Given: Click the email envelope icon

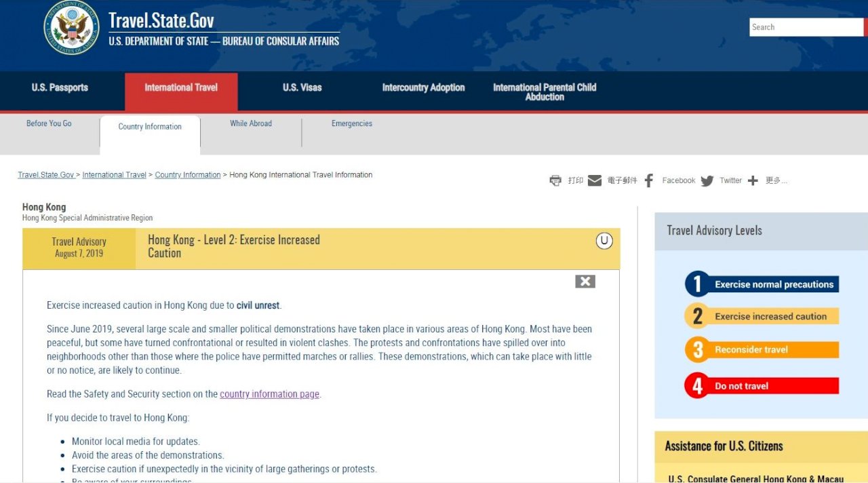Looking at the screenshot, I should pyautogui.click(x=595, y=180).
